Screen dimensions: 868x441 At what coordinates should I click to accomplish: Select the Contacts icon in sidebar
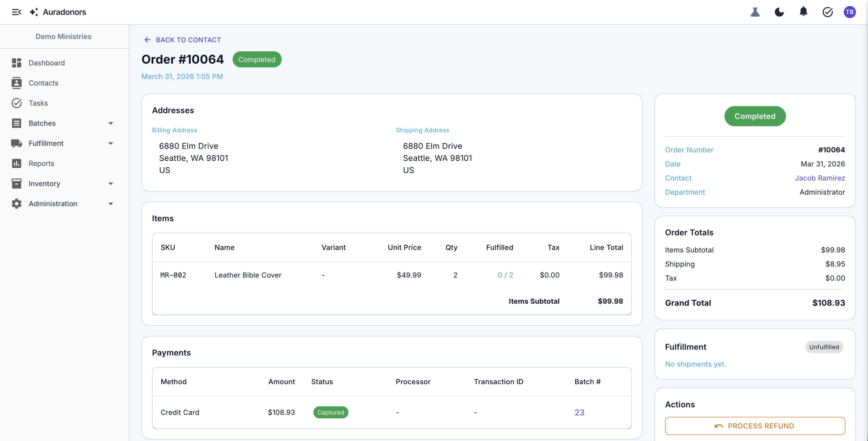[x=17, y=83]
